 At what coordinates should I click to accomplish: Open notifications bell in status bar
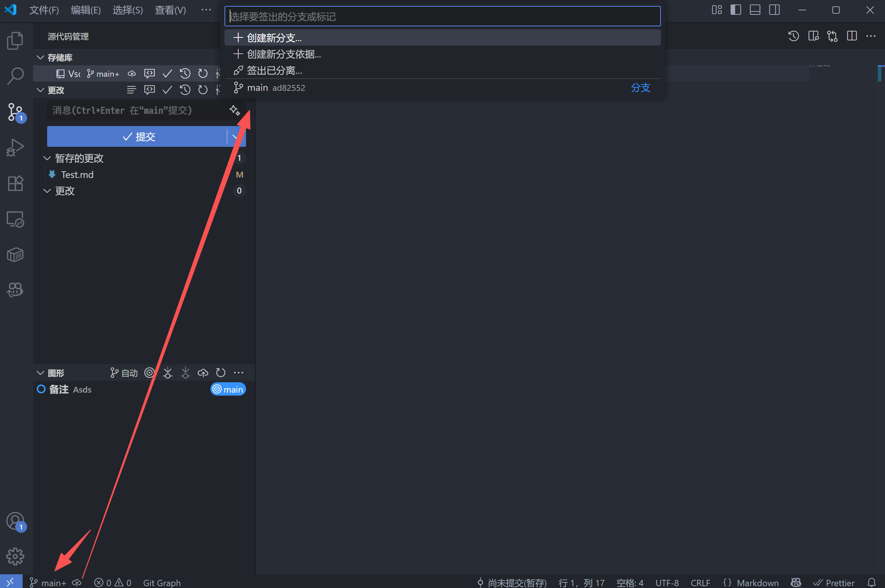click(872, 582)
